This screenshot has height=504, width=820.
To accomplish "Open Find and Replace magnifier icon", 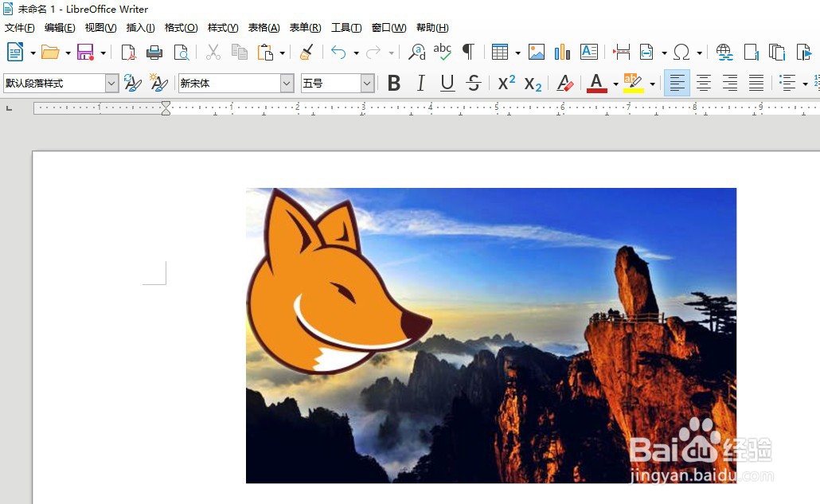I will coord(417,53).
